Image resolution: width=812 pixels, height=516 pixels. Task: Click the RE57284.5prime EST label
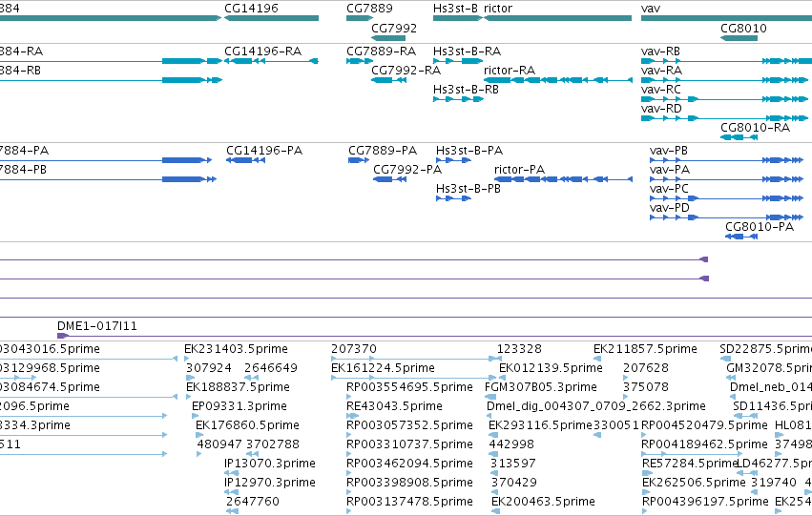pos(690,464)
